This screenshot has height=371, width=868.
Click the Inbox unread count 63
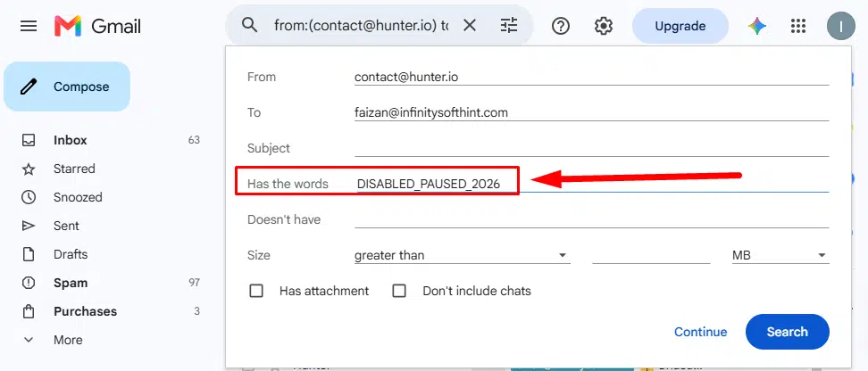194,140
